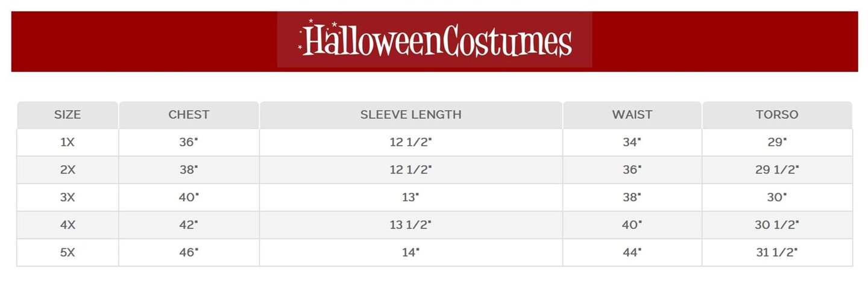Click the SLEEVE LENGTH column header

[x=410, y=114]
